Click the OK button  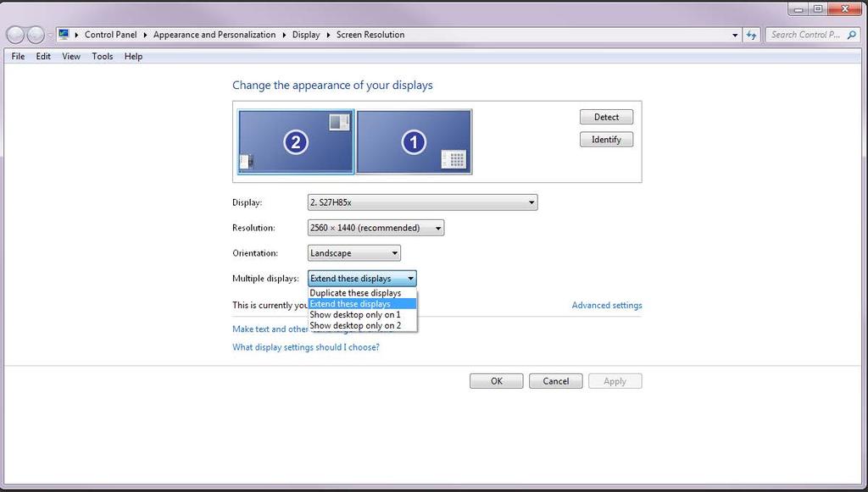point(497,381)
